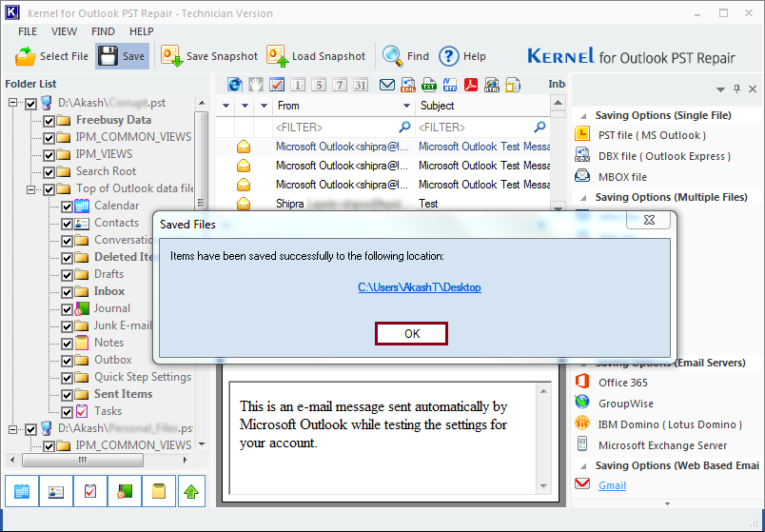Click the Load Snapshot toolbar button
The width and height of the screenshot is (765, 532).
click(316, 56)
